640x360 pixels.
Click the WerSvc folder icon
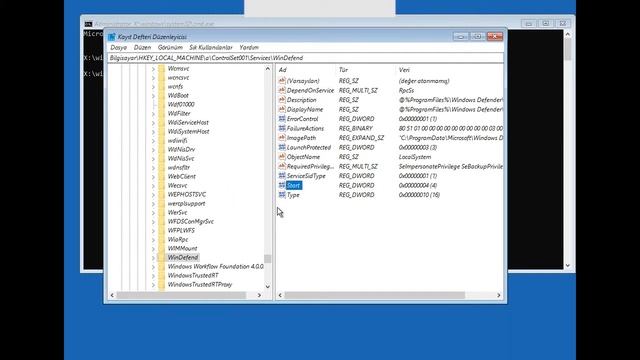point(162,213)
